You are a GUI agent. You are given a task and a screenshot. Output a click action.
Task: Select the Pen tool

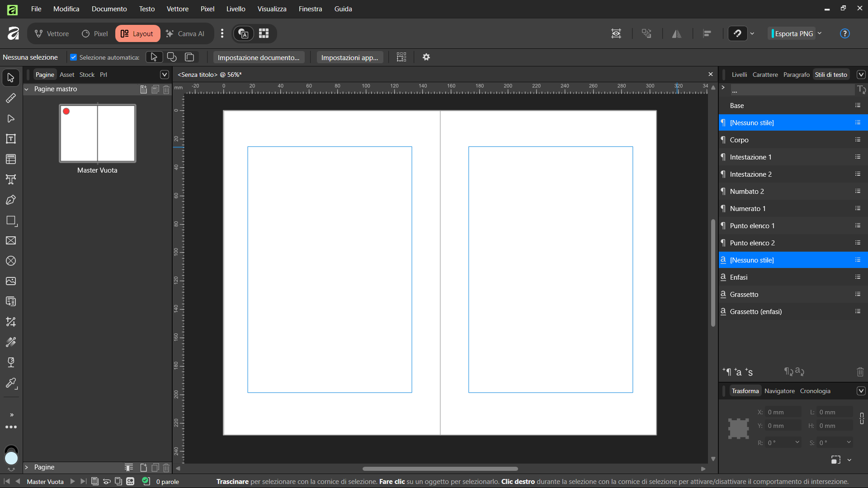[11, 200]
